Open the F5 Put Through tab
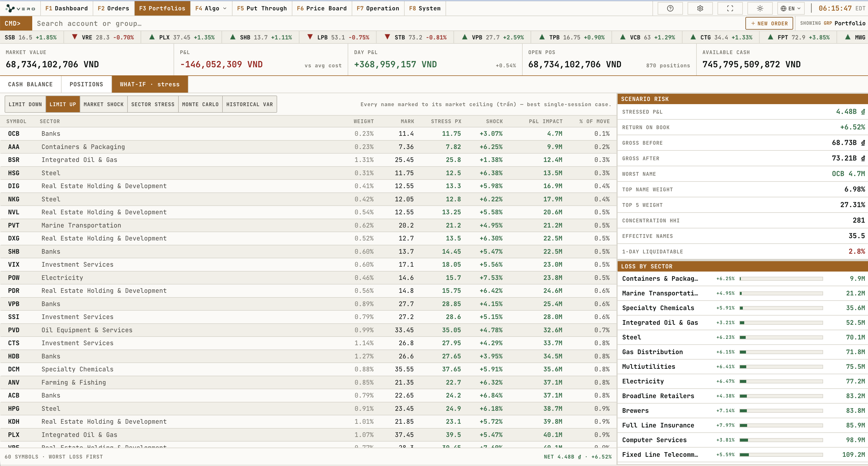The image size is (868, 466). pyautogui.click(x=262, y=8)
